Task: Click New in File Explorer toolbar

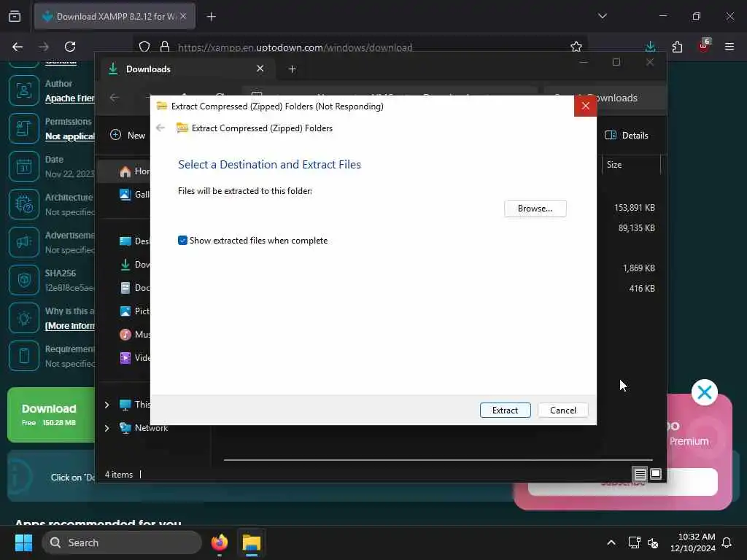Action: pyautogui.click(x=128, y=135)
